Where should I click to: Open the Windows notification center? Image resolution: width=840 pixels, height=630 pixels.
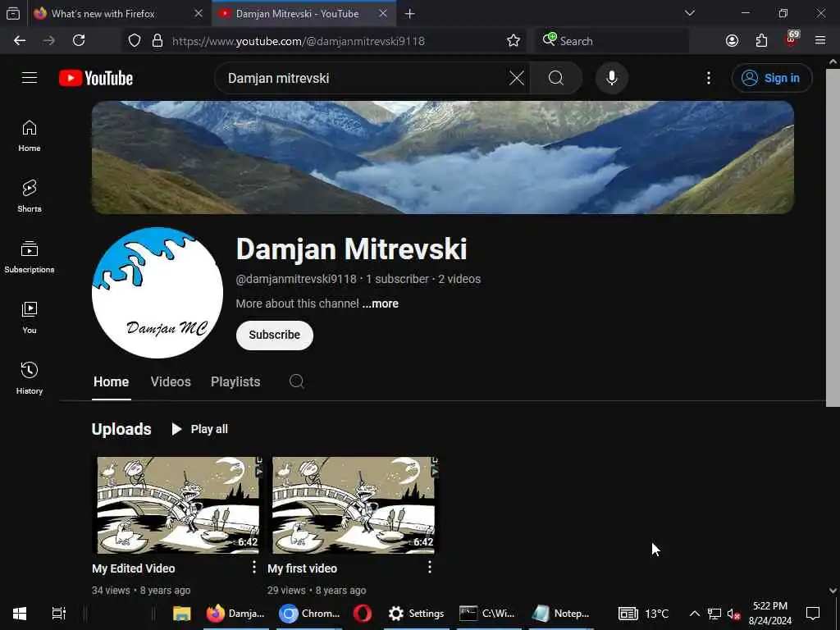coord(813,614)
